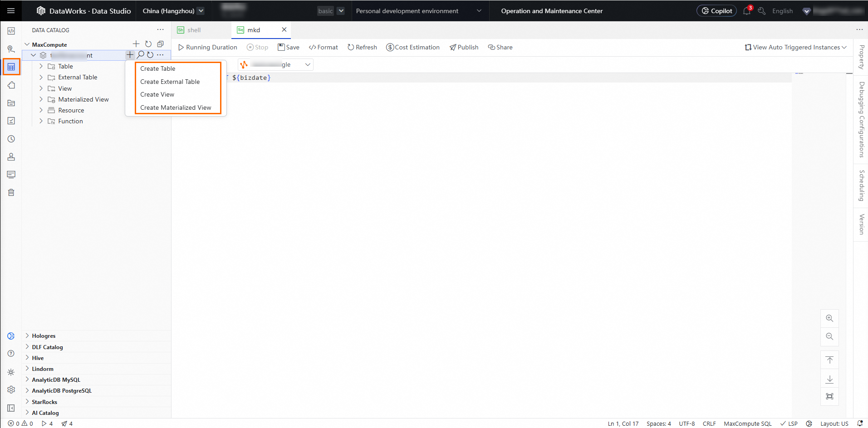Choose Create View from the menu
Image resolution: width=868 pixels, height=428 pixels.
(x=157, y=94)
